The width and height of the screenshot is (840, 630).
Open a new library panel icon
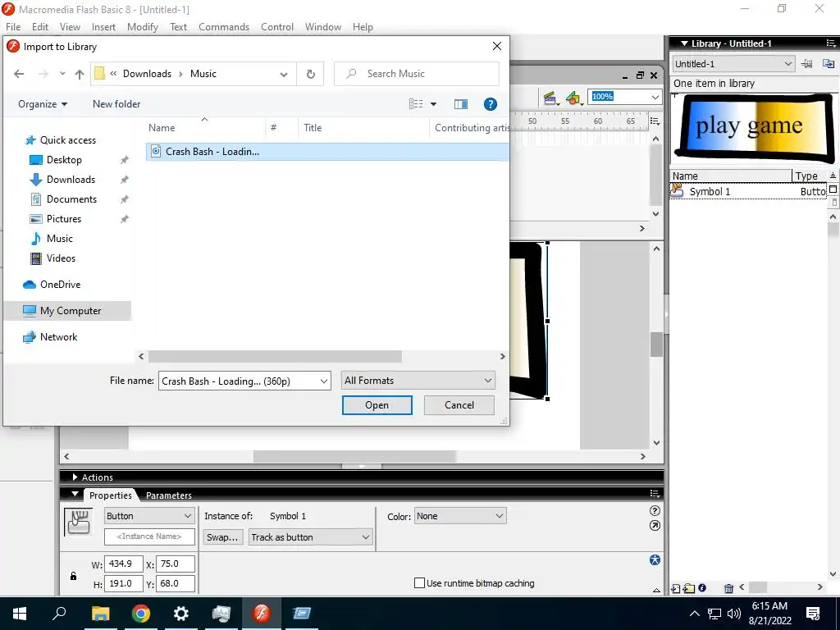(829, 64)
